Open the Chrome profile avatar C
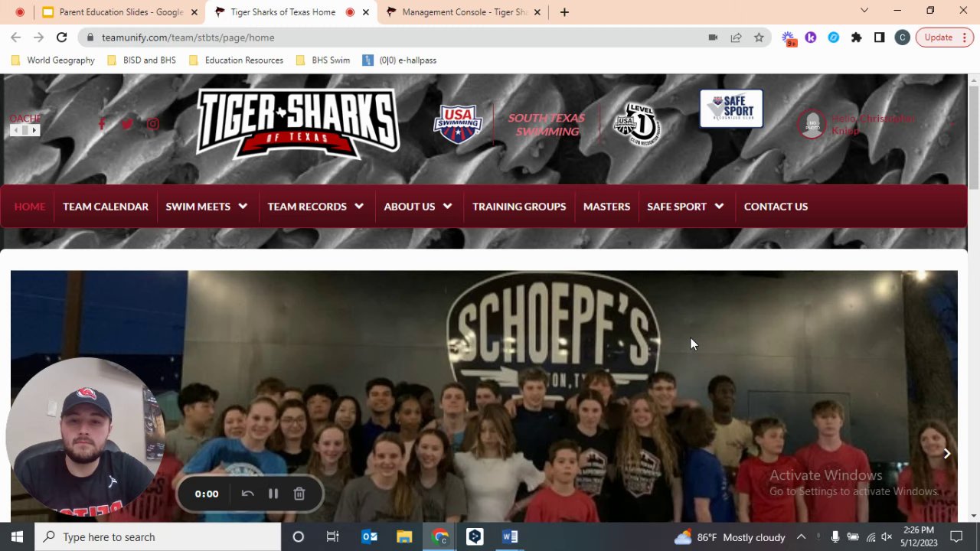 coord(902,37)
